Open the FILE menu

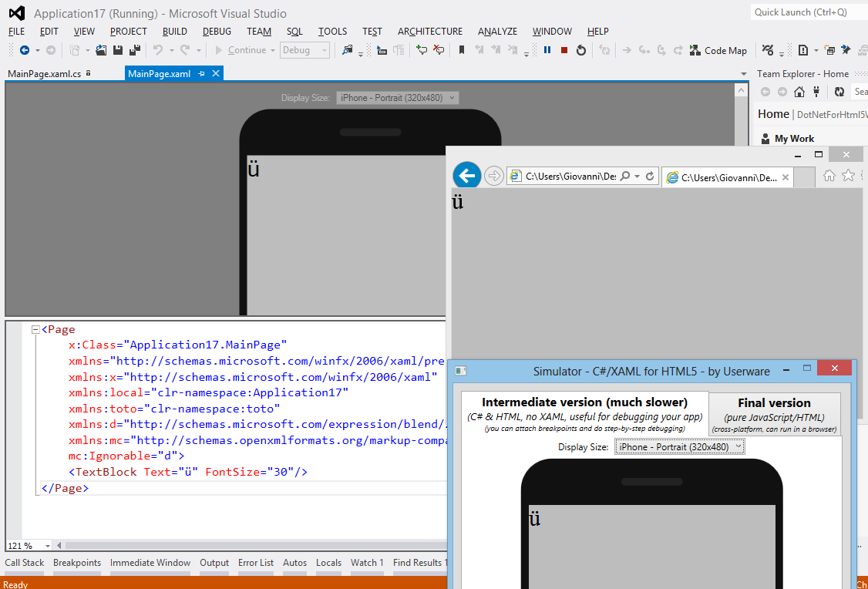coord(17,32)
